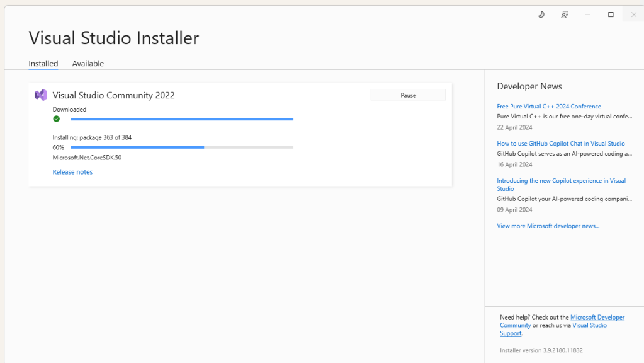Click the Installer version 3.9.2180.11832 text
The image size is (644, 363).
541,350
